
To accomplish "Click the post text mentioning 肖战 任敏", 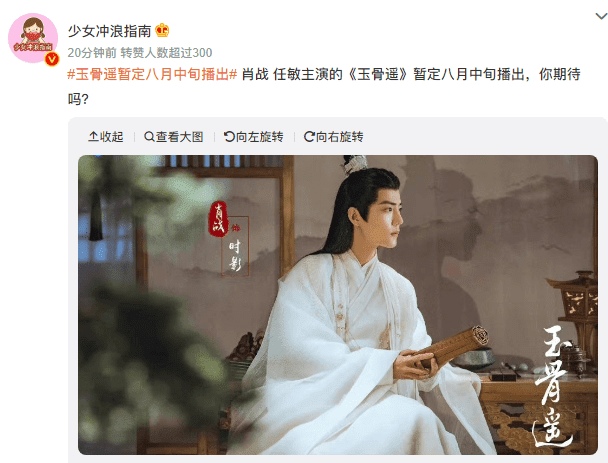I will [324, 86].
